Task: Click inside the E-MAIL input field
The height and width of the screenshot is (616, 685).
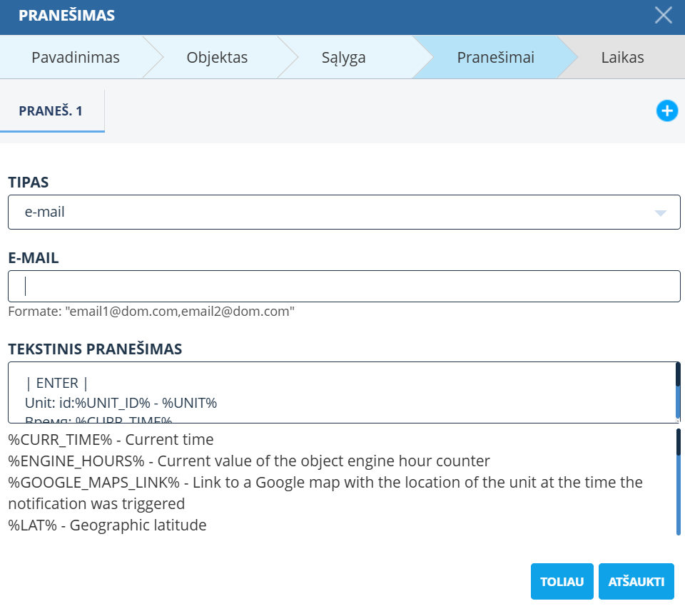Action: 342,285
